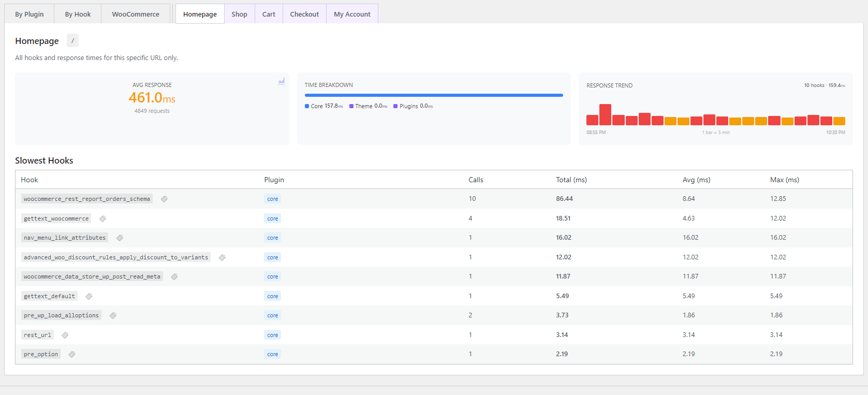
Task: Click tag icon beside woocommerce_rest_report_orders_schema
Action: 164,199
